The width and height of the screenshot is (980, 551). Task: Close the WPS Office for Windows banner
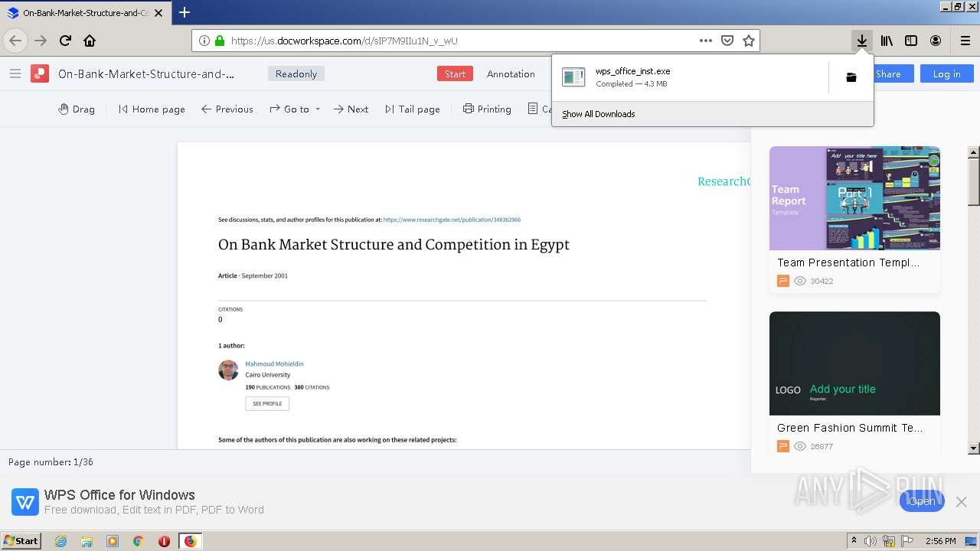pyautogui.click(x=961, y=502)
